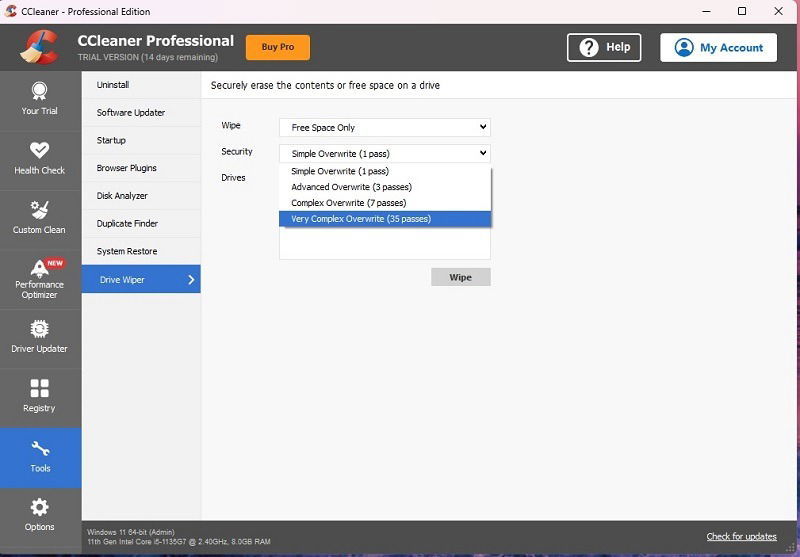Open the Duplicate Finder tool
Screen dimensions: 800x557
(141, 223)
